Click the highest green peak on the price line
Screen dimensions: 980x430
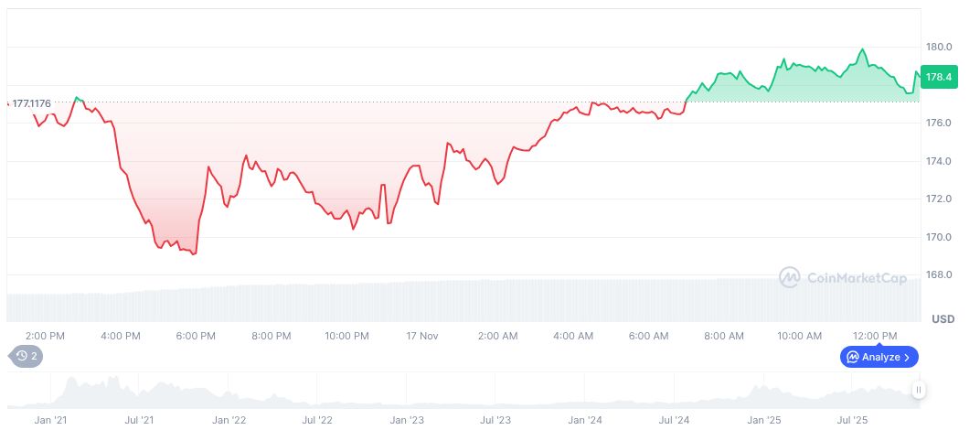point(862,49)
